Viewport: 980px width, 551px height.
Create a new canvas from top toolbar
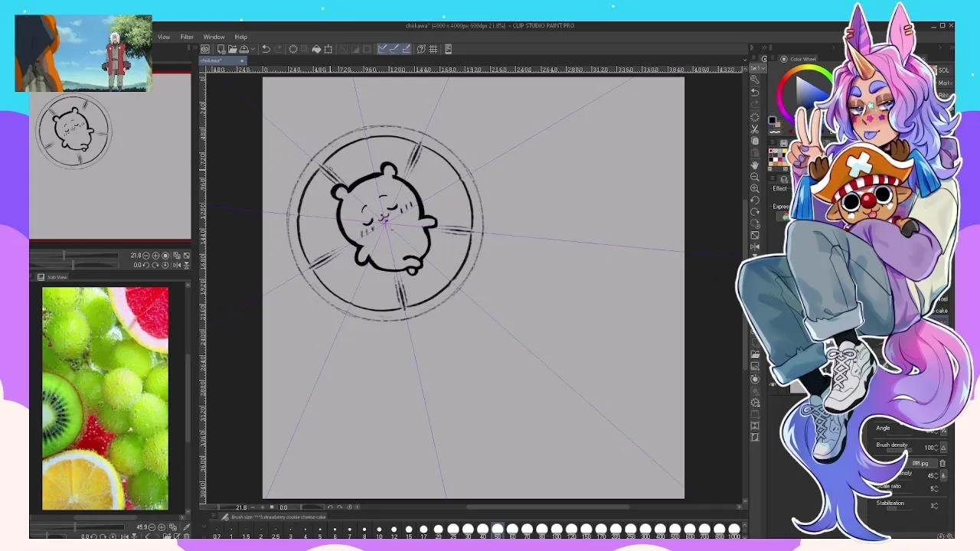click(221, 49)
